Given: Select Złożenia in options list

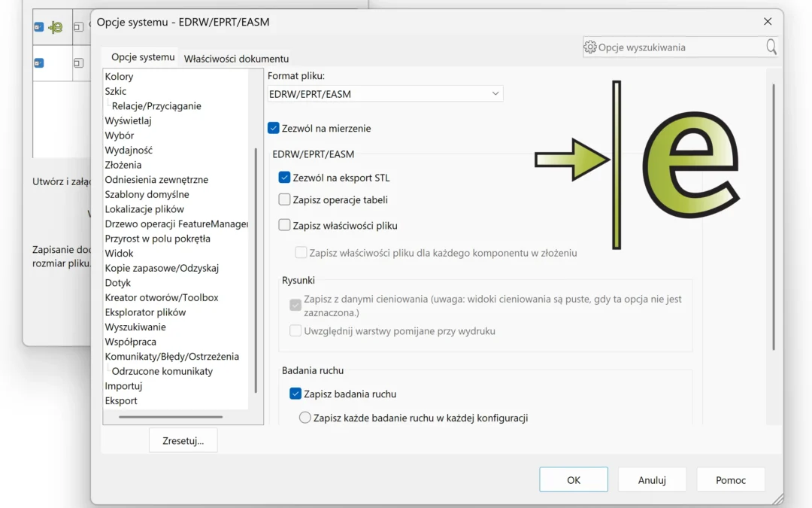Looking at the screenshot, I should point(123,165).
